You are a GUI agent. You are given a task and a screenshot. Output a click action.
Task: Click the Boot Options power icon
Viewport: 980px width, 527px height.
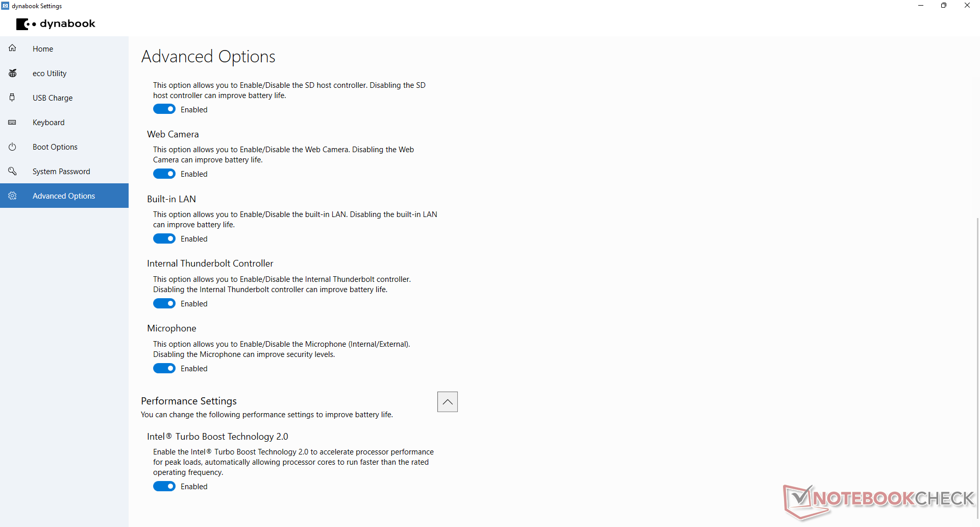[12, 147]
